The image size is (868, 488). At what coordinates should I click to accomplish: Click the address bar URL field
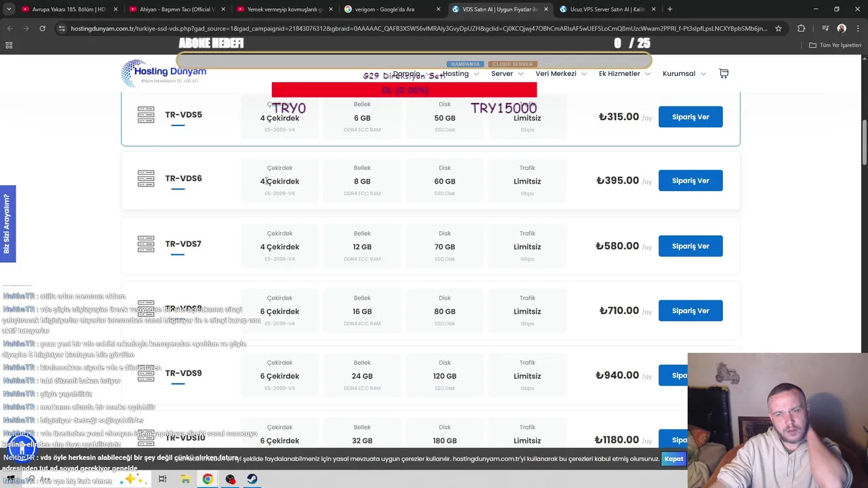[x=418, y=28]
